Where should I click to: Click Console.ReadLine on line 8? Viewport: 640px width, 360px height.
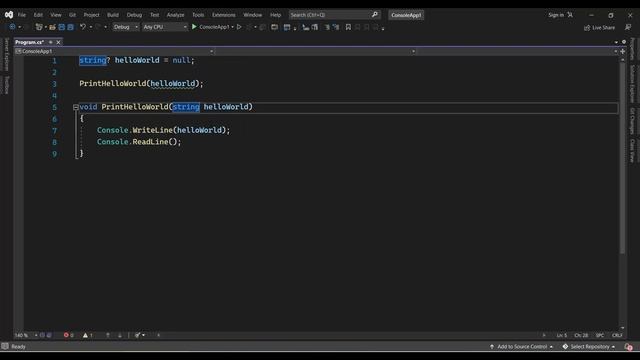[132, 142]
